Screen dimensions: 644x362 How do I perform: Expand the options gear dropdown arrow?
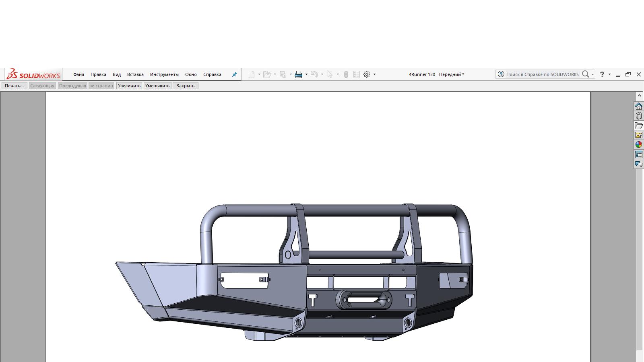pyautogui.click(x=374, y=74)
